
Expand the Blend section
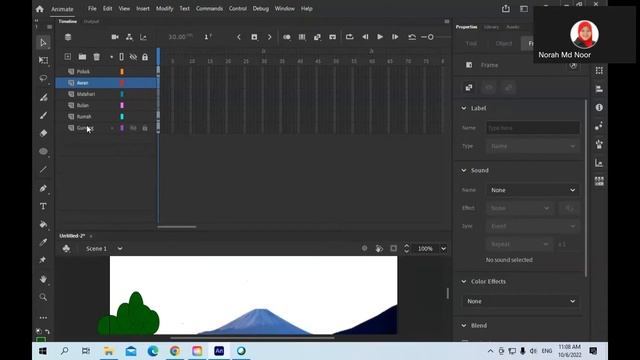(x=464, y=326)
